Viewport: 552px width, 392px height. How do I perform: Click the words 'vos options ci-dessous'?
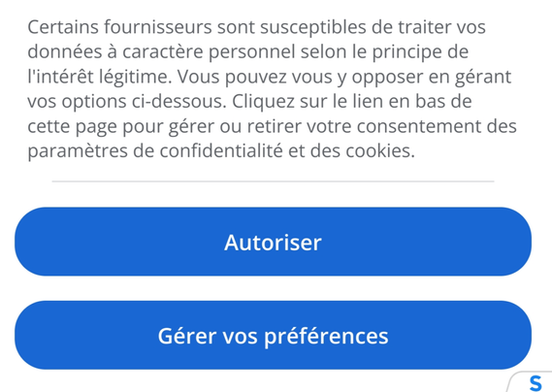[x=126, y=102]
